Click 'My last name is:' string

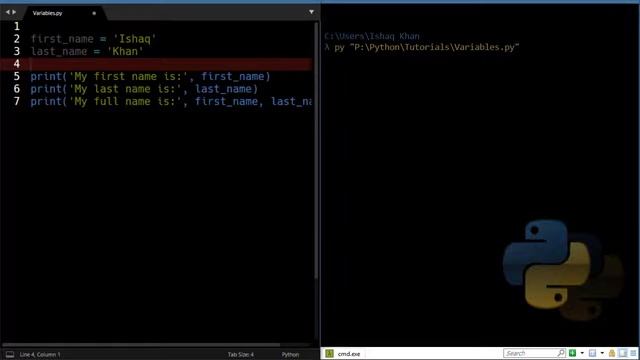(x=124, y=89)
